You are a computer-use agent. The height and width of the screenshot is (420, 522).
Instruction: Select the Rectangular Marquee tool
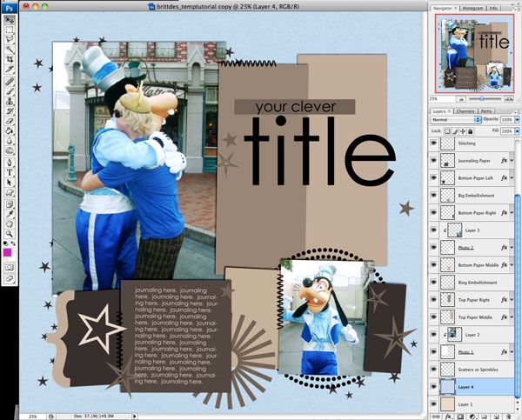[x=10, y=30]
